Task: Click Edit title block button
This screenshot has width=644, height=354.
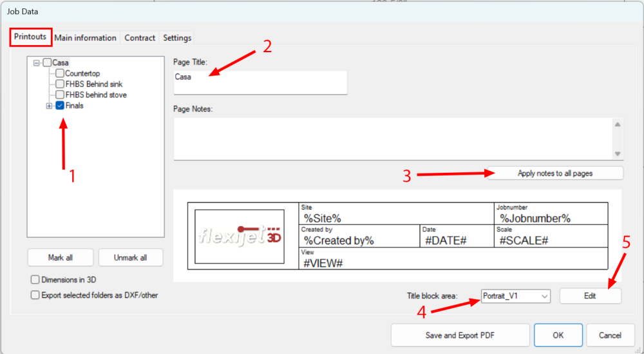Action: tap(590, 296)
